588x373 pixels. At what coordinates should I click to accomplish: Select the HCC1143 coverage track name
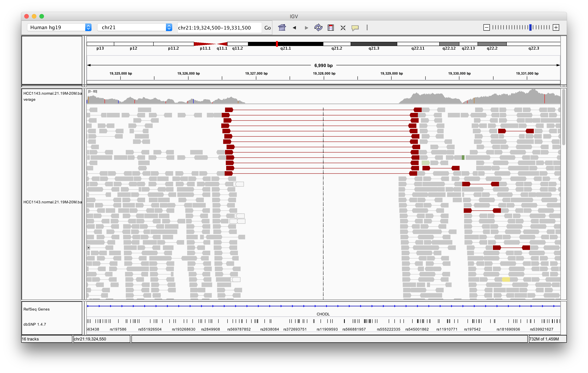pyautogui.click(x=52, y=96)
